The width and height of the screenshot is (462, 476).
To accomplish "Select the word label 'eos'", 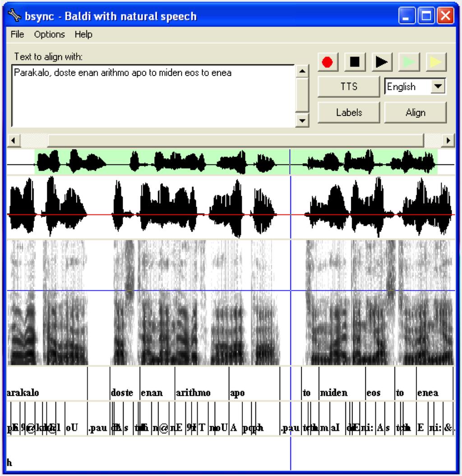I will pos(374,393).
